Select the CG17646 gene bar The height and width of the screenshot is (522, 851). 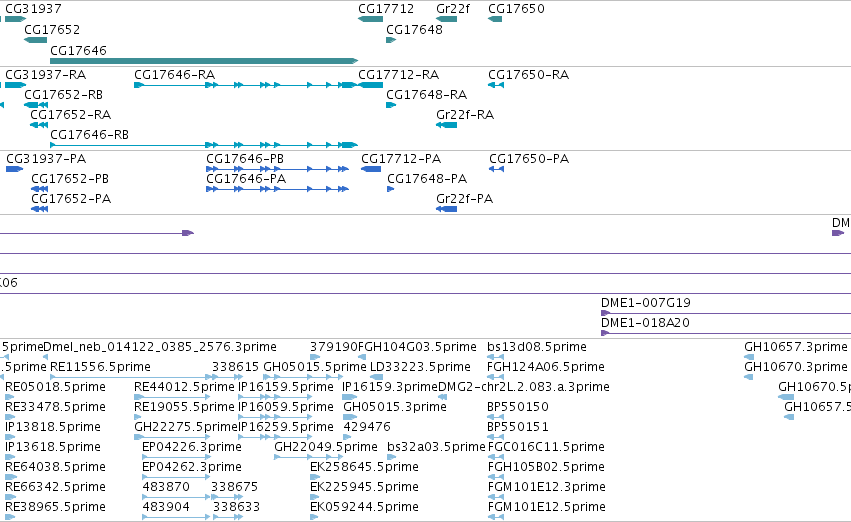pyautogui.click(x=204, y=61)
